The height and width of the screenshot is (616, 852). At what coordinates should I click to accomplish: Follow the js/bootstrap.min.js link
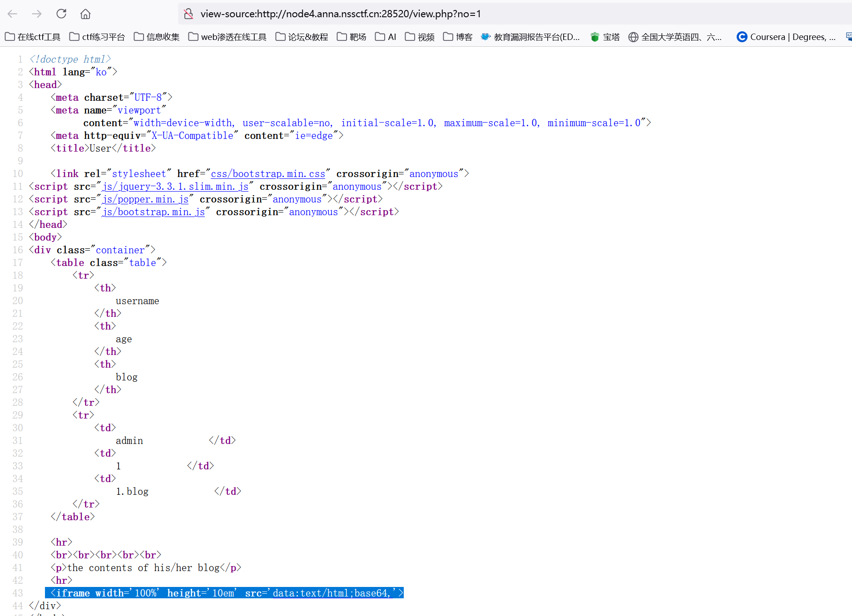click(x=154, y=212)
